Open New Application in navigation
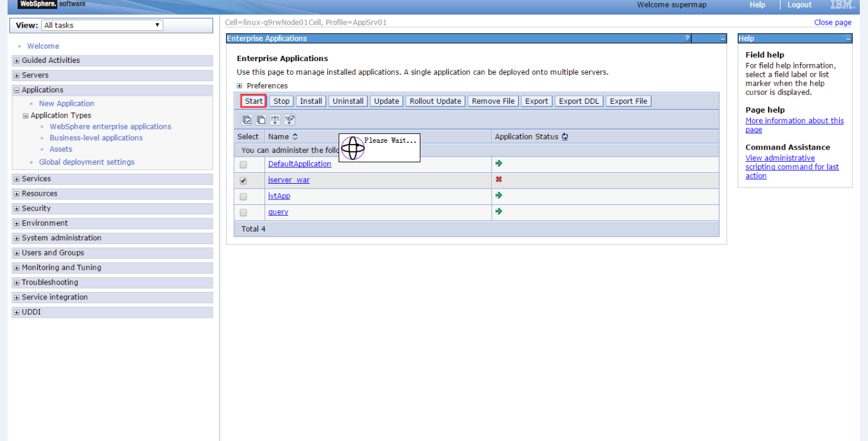The height and width of the screenshot is (441, 868). pos(67,104)
